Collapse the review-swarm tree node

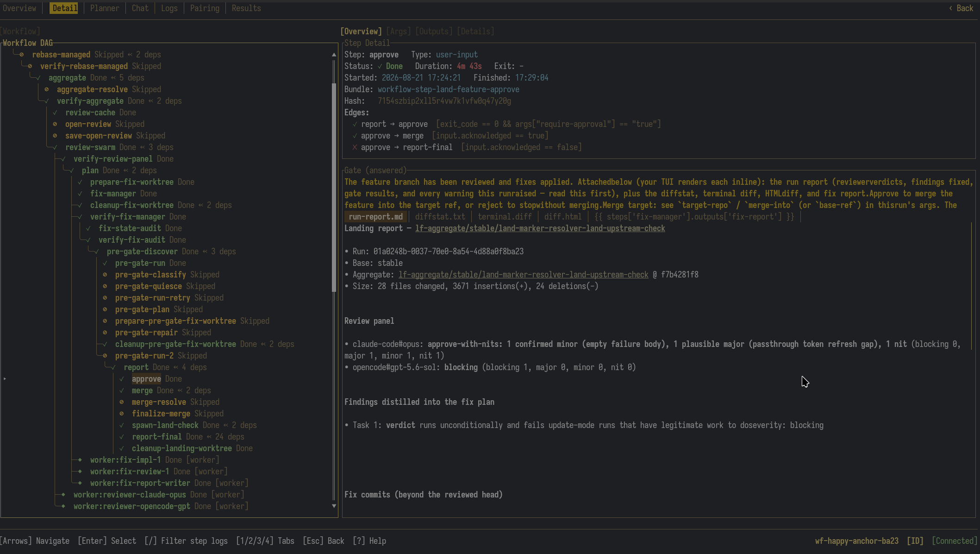pyautogui.click(x=55, y=147)
